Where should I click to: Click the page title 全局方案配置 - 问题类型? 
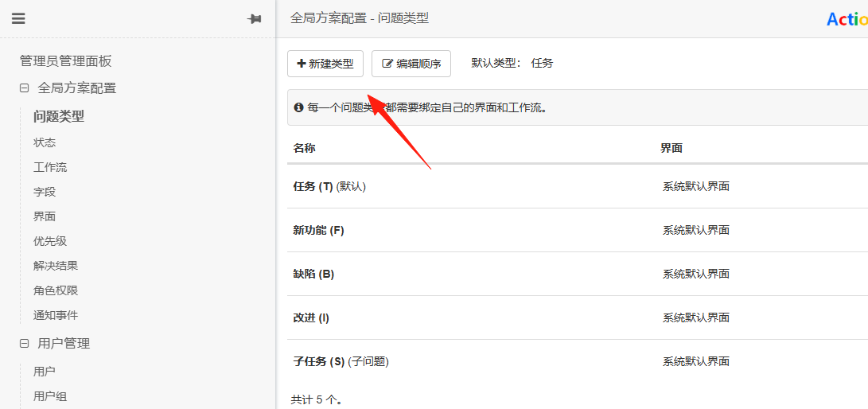(x=360, y=18)
